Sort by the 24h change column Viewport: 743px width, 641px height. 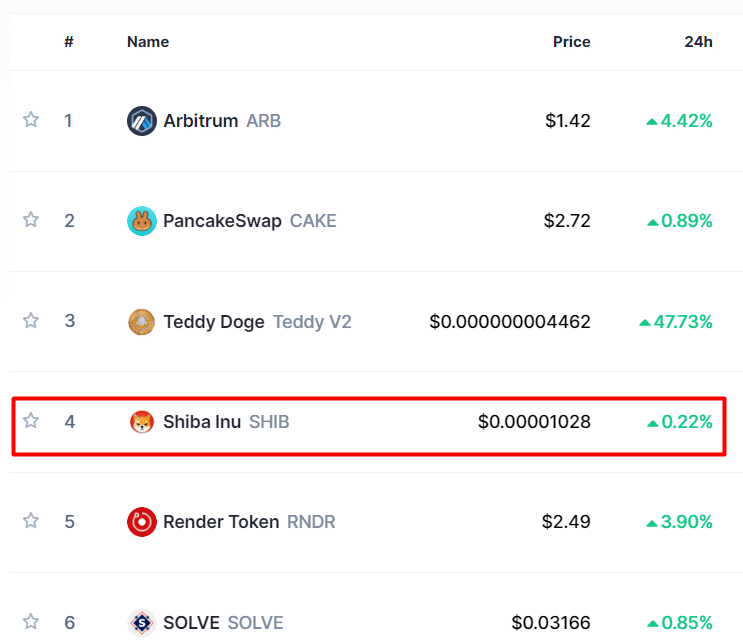point(698,42)
